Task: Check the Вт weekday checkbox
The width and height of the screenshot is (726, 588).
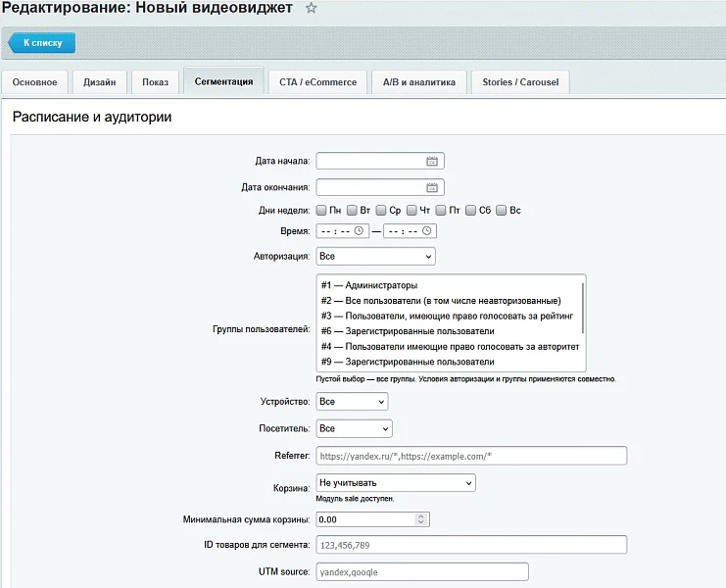Action: click(352, 210)
